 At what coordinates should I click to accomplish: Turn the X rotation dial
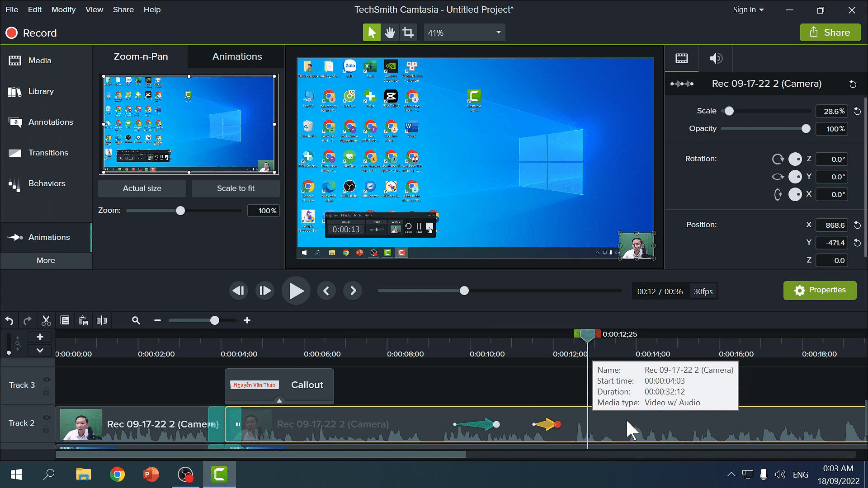click(795, 194)
